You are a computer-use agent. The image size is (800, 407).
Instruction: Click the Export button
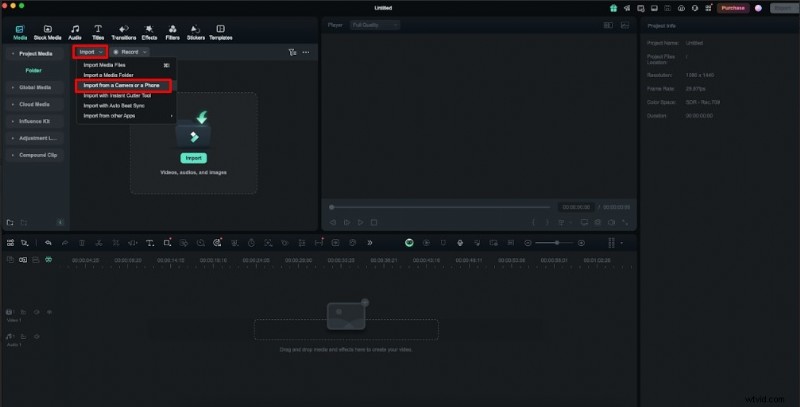[x=784, y=8]
